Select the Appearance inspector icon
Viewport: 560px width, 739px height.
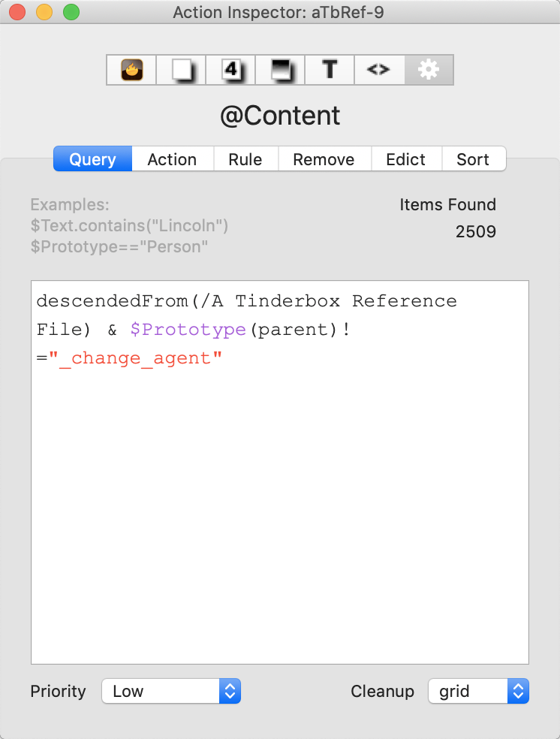coord(279,69)
